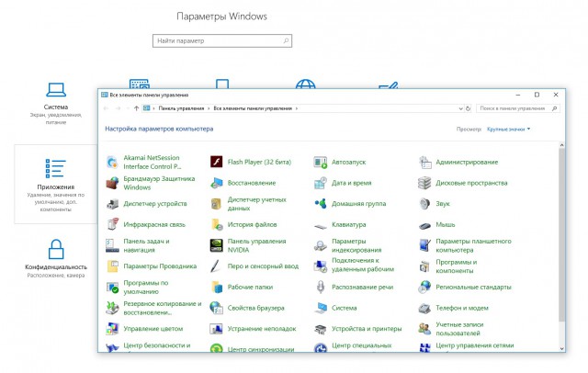
Task: Click the Forward navigation arrow
Action: [118, 108]
